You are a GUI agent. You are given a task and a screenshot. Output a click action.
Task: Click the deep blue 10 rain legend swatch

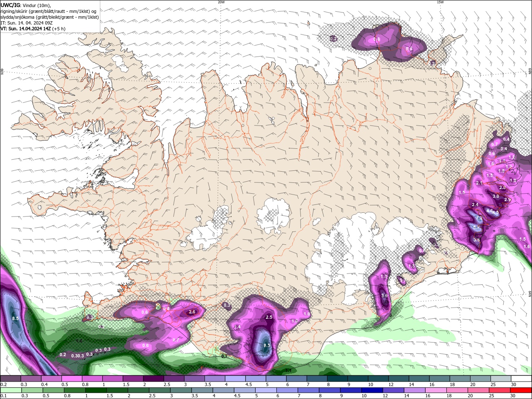point(372,390)
